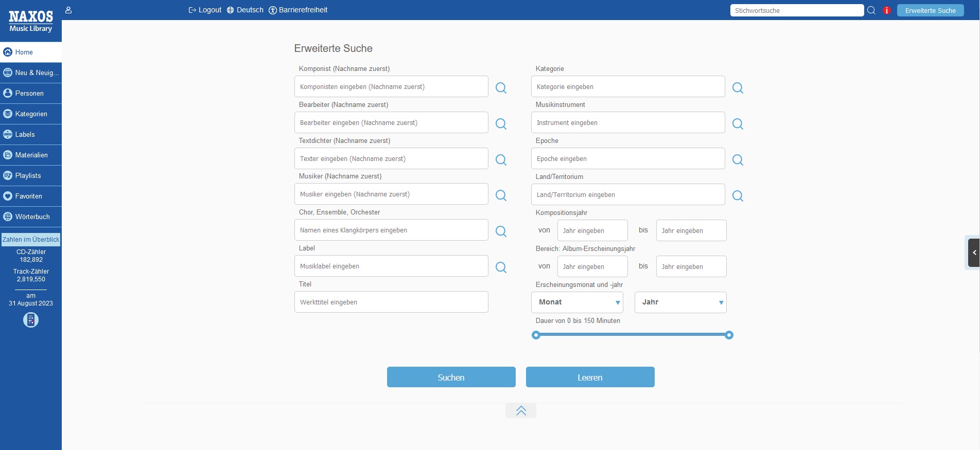Open Playlists in the sidebar

tap(28, 175)
